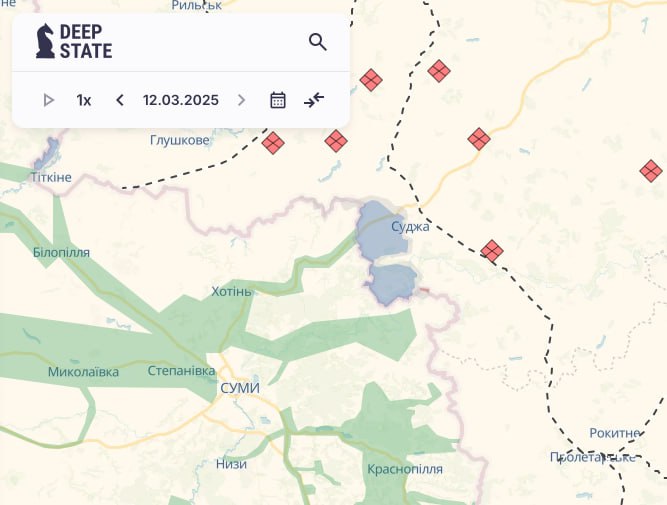
Task: Select red unit marker closest to Глушкове
Action: click(x=273, y=143)
